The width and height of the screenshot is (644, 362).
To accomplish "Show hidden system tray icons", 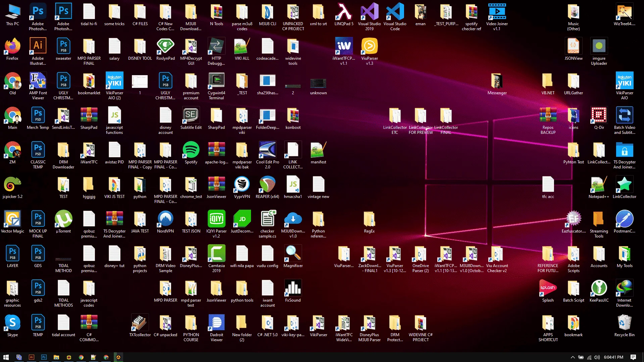I will tap(573, 357).
